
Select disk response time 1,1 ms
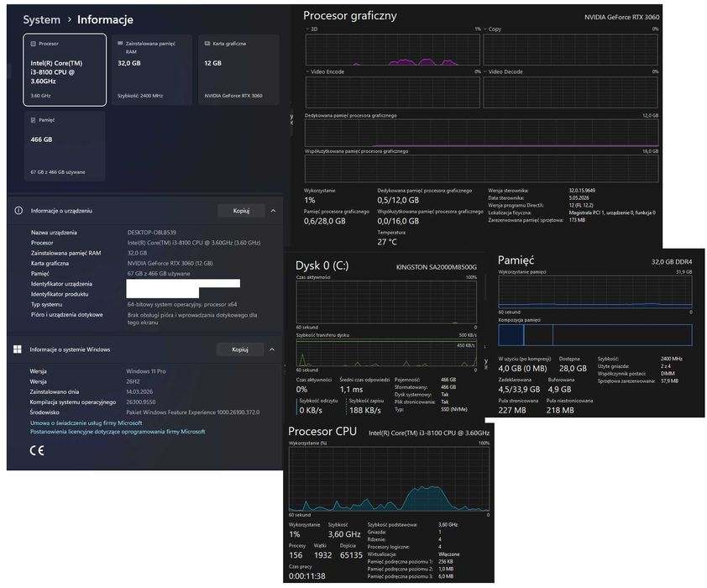coord(351,390)
